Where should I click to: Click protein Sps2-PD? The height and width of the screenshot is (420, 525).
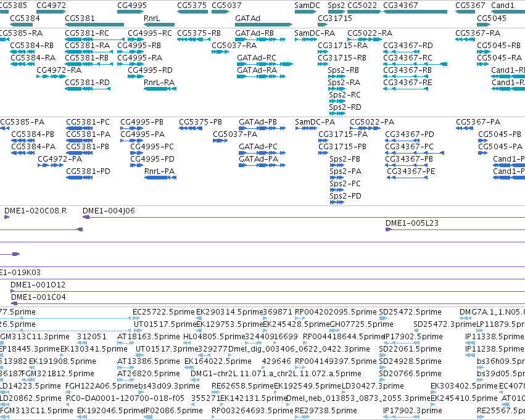pos(345,196)
